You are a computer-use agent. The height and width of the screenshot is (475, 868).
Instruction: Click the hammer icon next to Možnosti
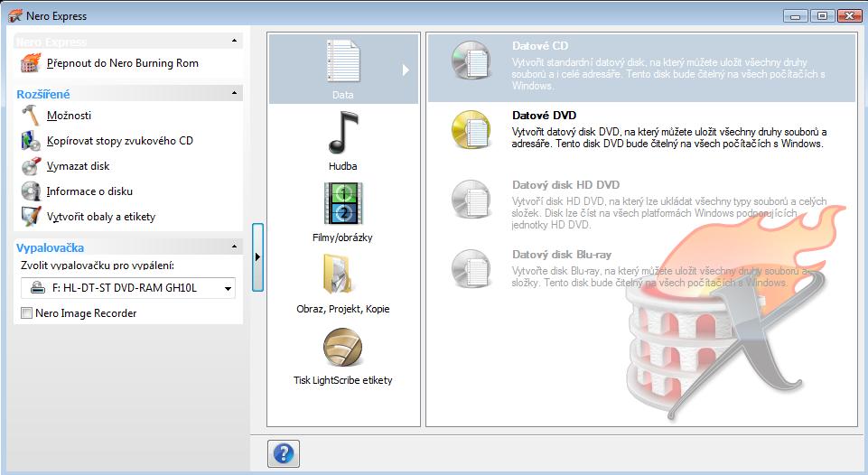(x=31, y=116)
